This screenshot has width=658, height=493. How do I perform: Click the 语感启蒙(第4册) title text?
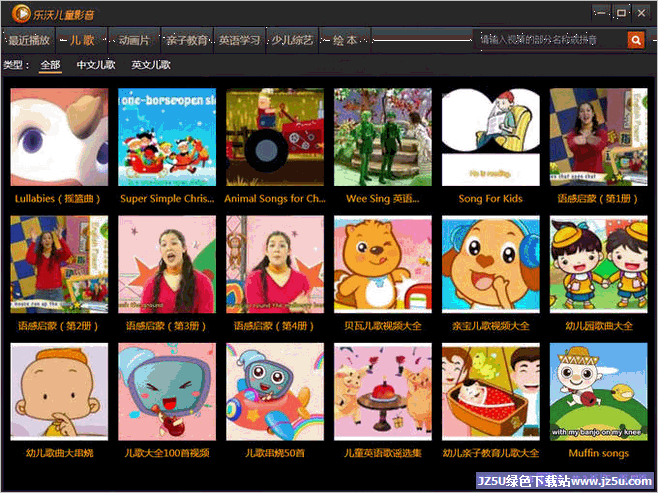pos(274,326)
